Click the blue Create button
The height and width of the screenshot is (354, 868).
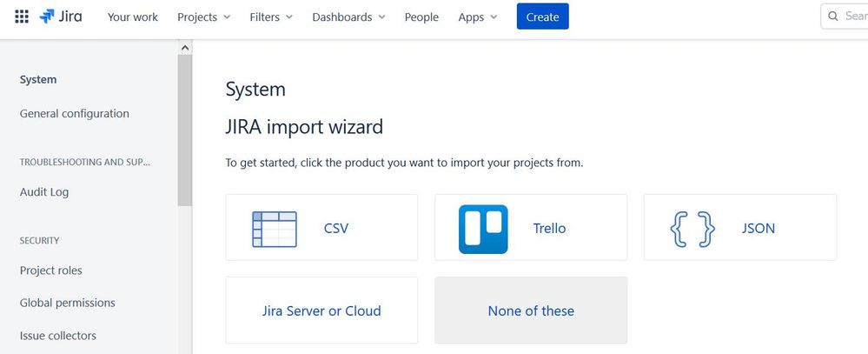tap(542, 17)
